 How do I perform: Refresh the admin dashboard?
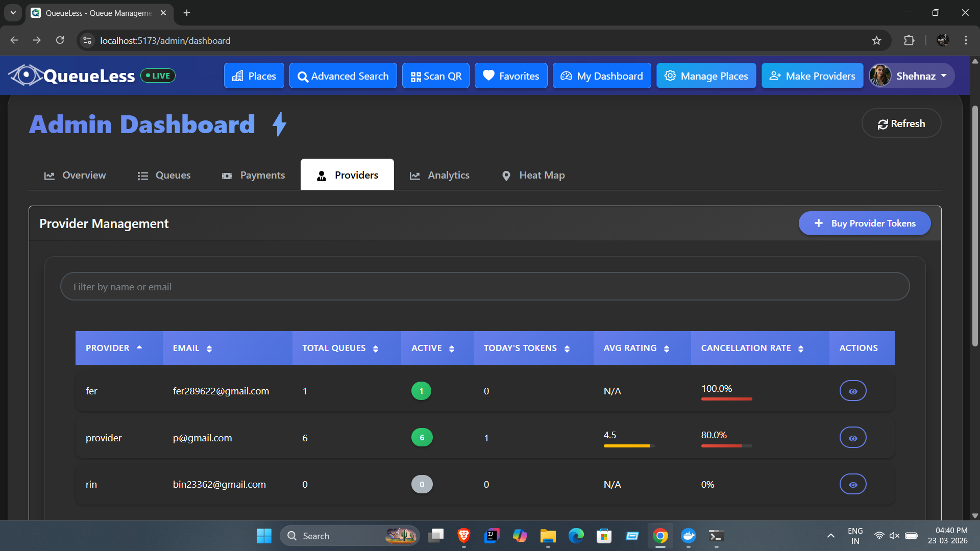point(901,123)
